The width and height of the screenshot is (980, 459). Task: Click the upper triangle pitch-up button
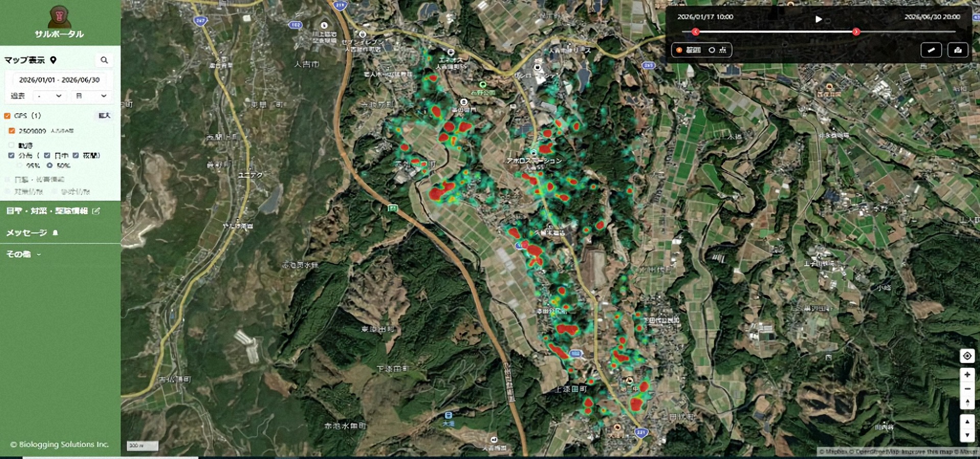point(967,422)
